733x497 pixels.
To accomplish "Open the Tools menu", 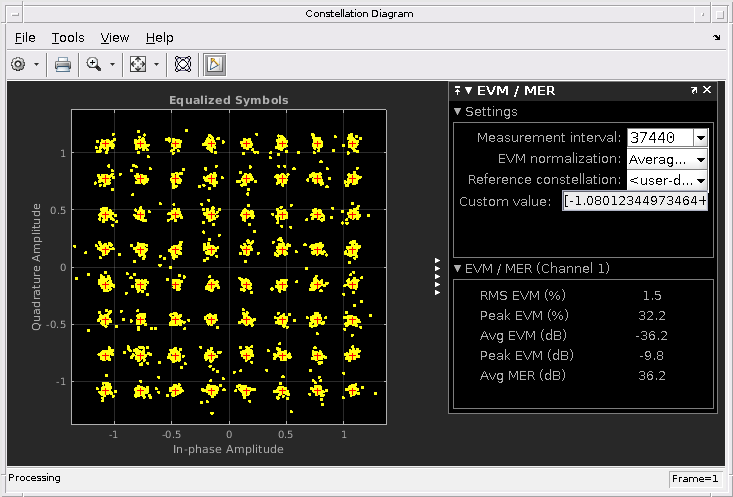I will point(68,37).
